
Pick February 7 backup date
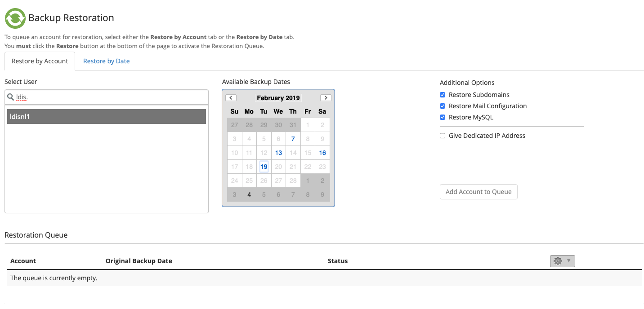pos(293,139)
